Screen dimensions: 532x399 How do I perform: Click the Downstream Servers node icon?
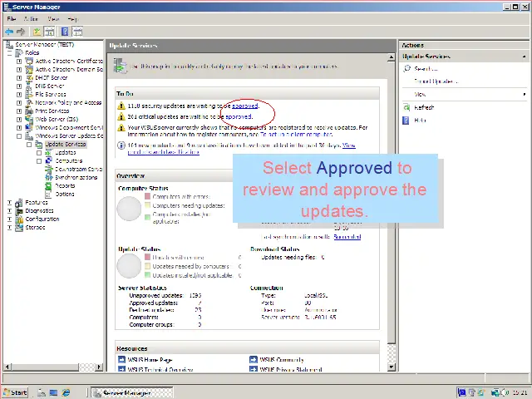(49, 169)
